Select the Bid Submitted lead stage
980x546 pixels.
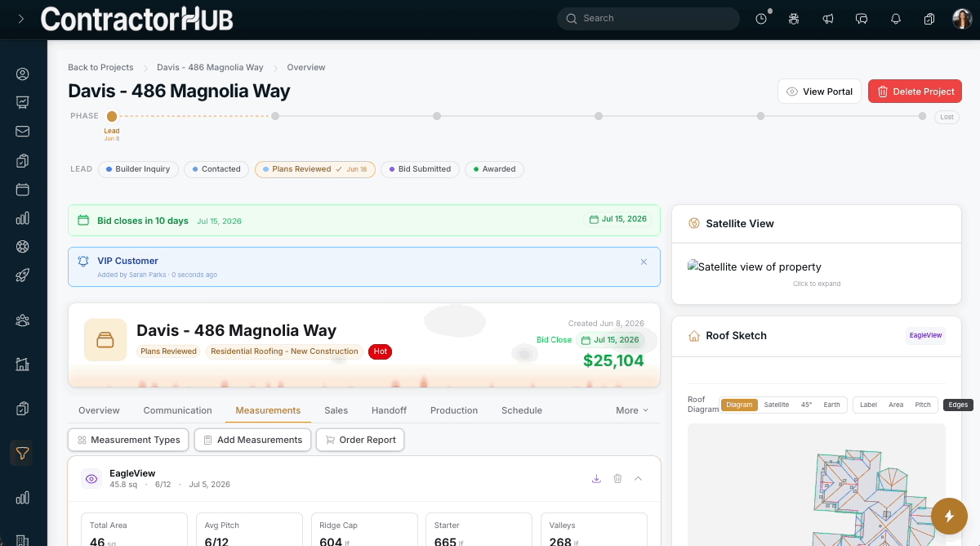click(x=420, y=169)
